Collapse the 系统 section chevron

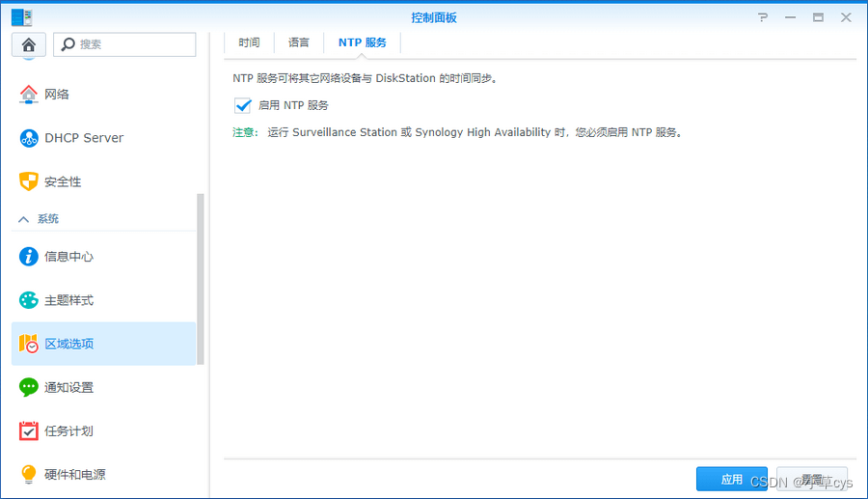(x=23, y=219)
